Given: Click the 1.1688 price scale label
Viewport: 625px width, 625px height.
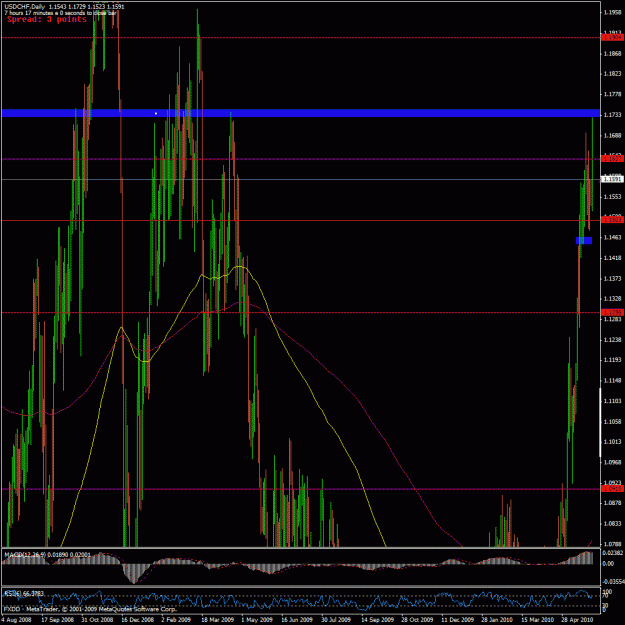Looking at the screenshot, I should pos(613,136).
